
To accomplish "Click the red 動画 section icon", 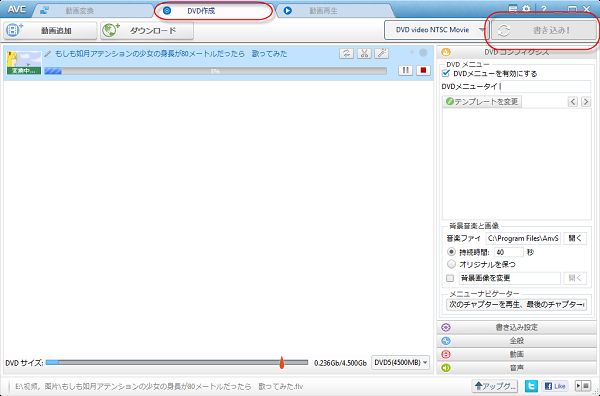I will (x=446, y=354).
